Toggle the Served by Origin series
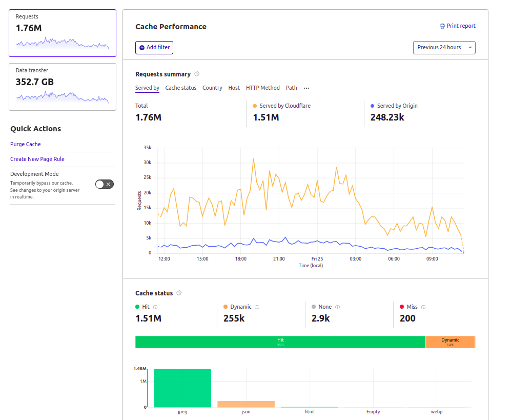 [394, 106]
